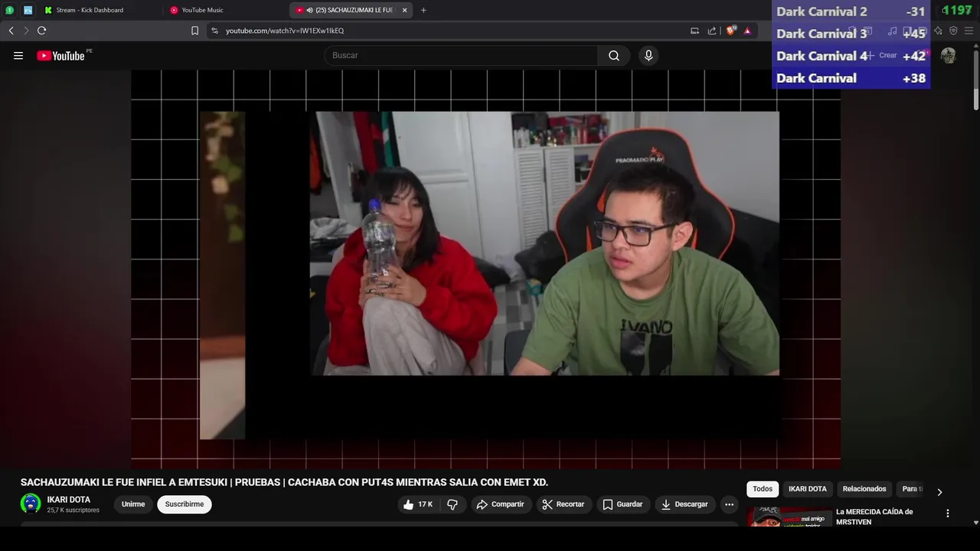This screenshot has width=980, height=551.
Task: Open a new browser tab
Action: 423,10
